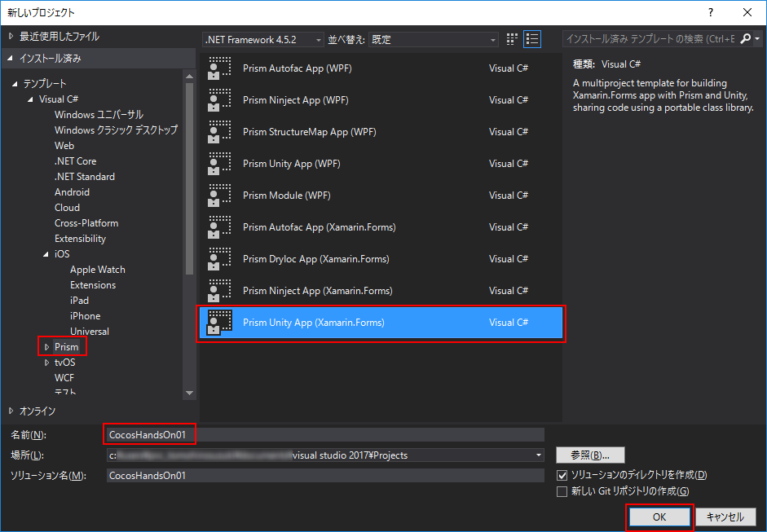Image resolution: width=767 pixels, height=532 pixels.
Task: Click the Prism Unity App (WPF) template icon
Action: tap(219, 164)
